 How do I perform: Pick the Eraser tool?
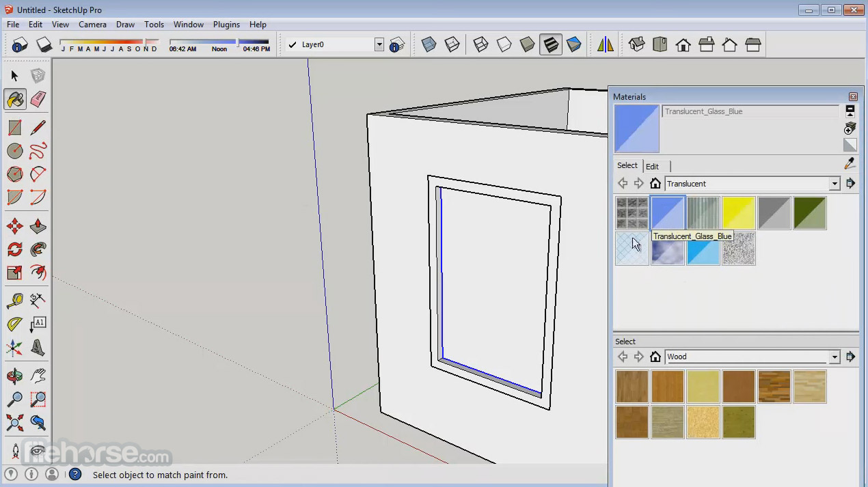point(38,100)
